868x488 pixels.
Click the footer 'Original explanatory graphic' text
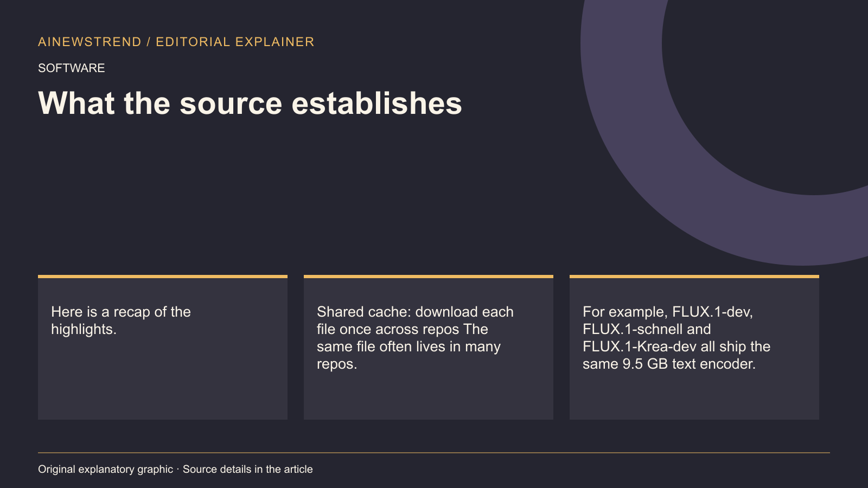tap(106, 469)
